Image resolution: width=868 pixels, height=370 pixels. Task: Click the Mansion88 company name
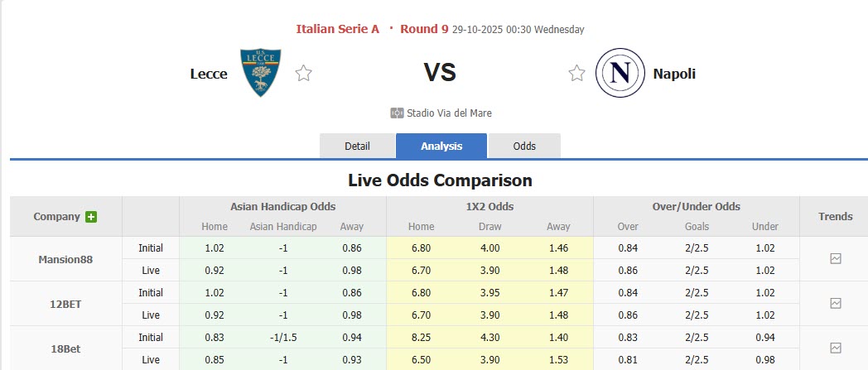click(65, 259)
